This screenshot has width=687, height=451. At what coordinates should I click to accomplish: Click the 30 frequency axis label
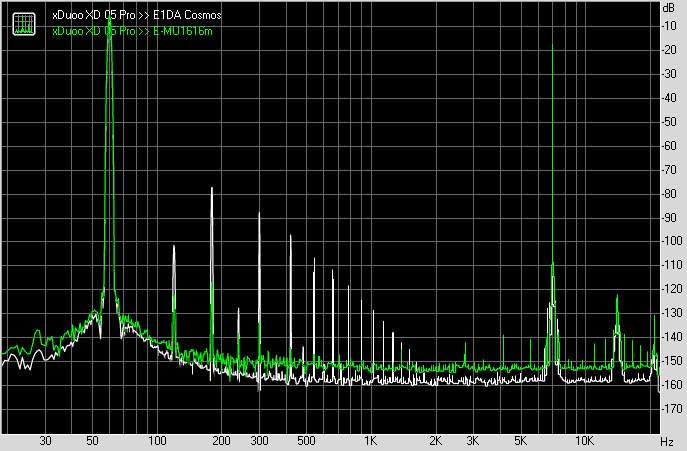pos(45,441)
